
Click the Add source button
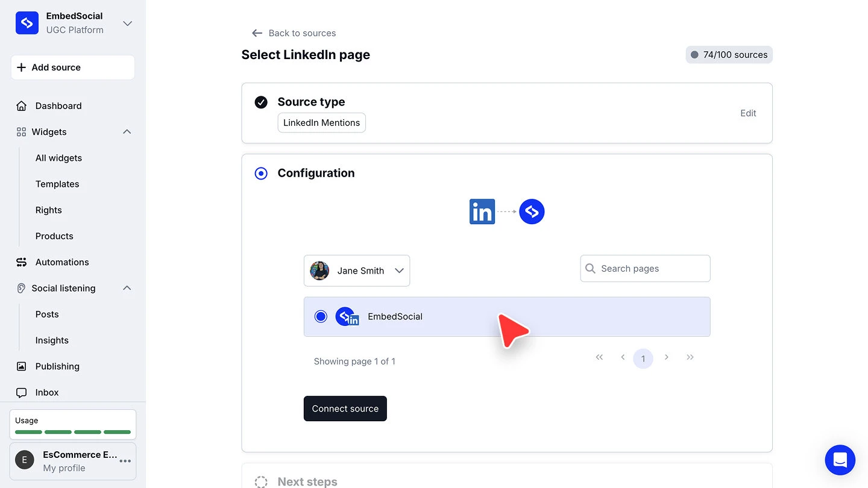point(73,67)
